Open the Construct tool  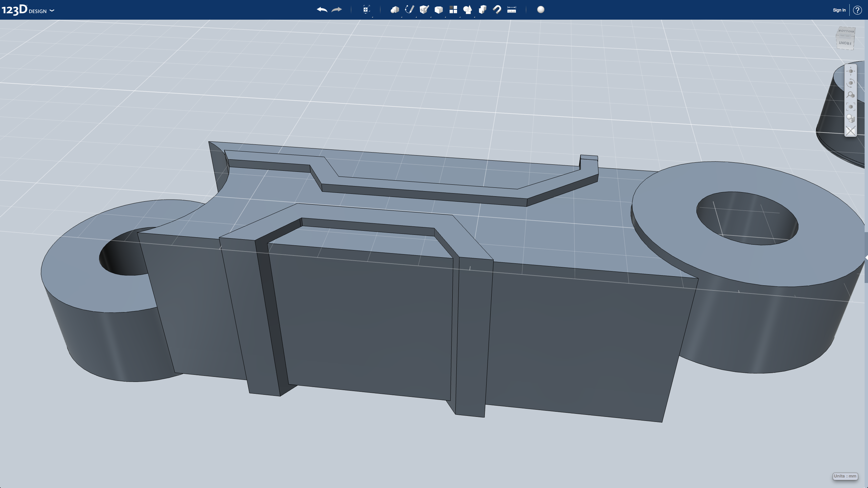(424, 10)
